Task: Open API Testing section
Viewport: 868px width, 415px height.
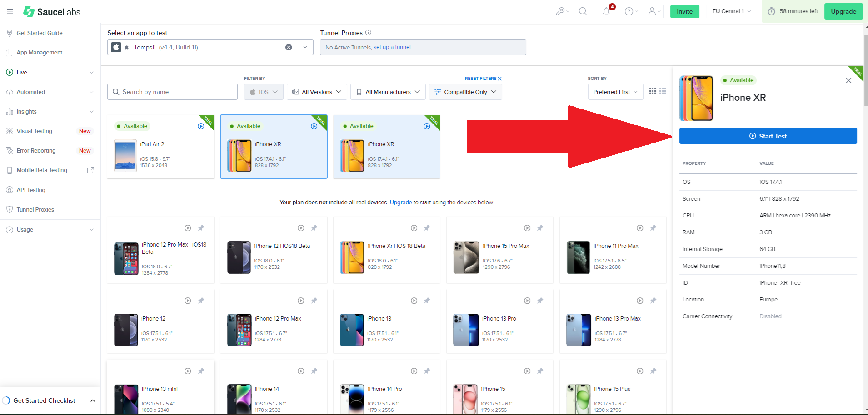Action: tap(31, 190)
